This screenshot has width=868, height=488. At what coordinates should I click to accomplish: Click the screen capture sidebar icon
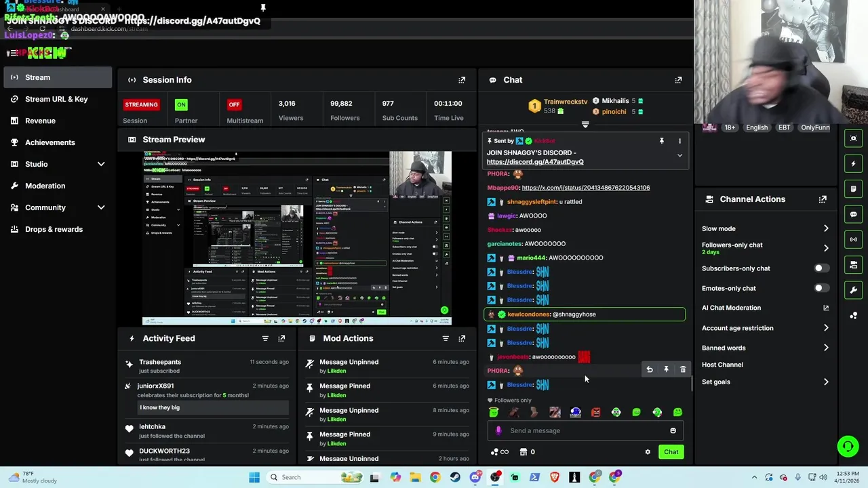point(854,138)
